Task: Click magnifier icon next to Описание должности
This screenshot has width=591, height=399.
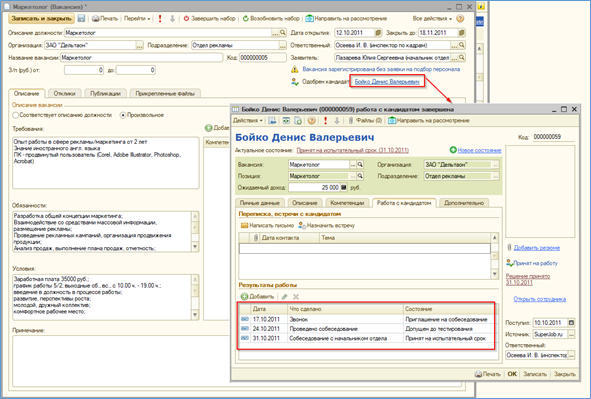Action: (x=283, y=33)
